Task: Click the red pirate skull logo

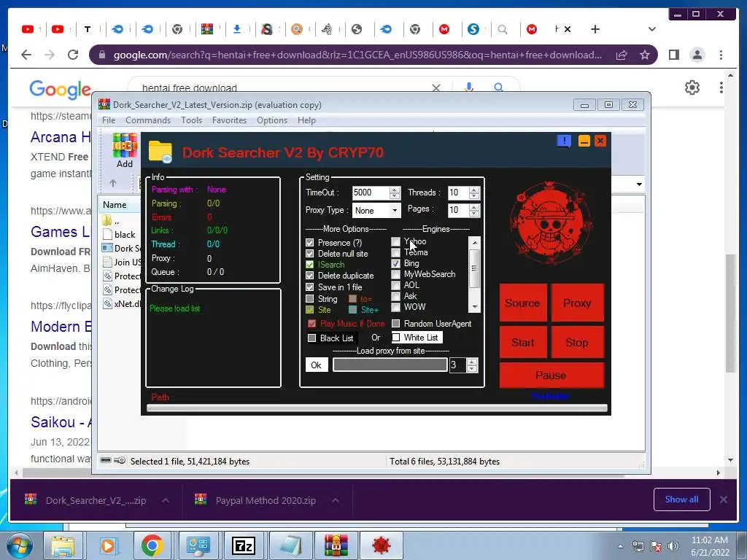Action: [x=551, y=223]
